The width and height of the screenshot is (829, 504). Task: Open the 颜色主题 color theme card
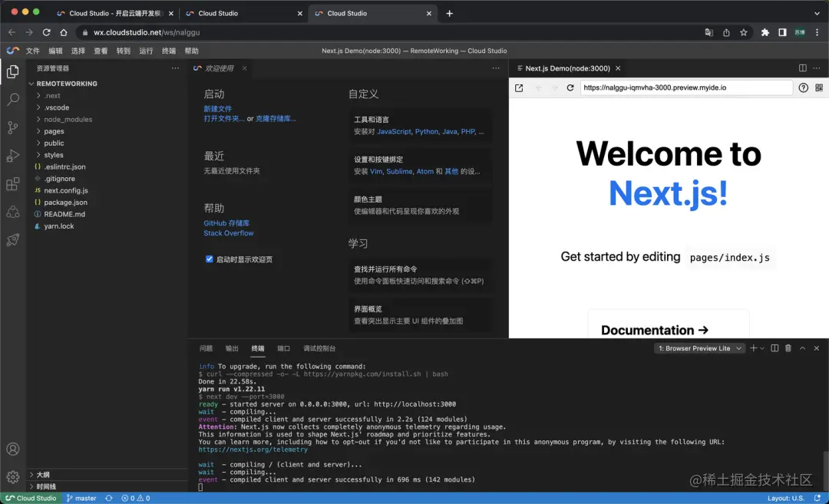421,205
